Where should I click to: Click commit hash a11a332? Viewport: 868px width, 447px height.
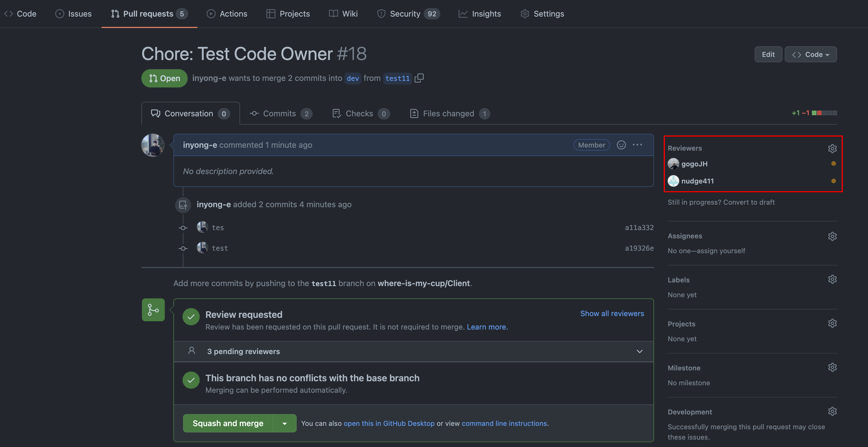pyautogui.click(x=639, y=228)
